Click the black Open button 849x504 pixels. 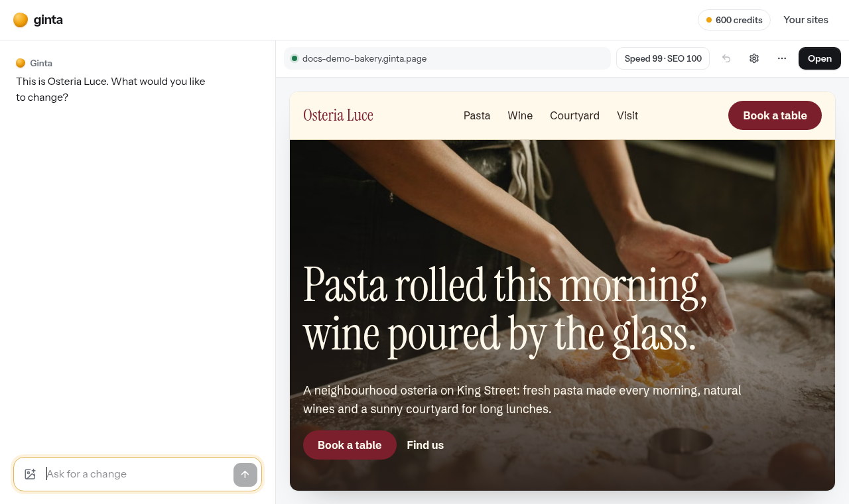820,58
